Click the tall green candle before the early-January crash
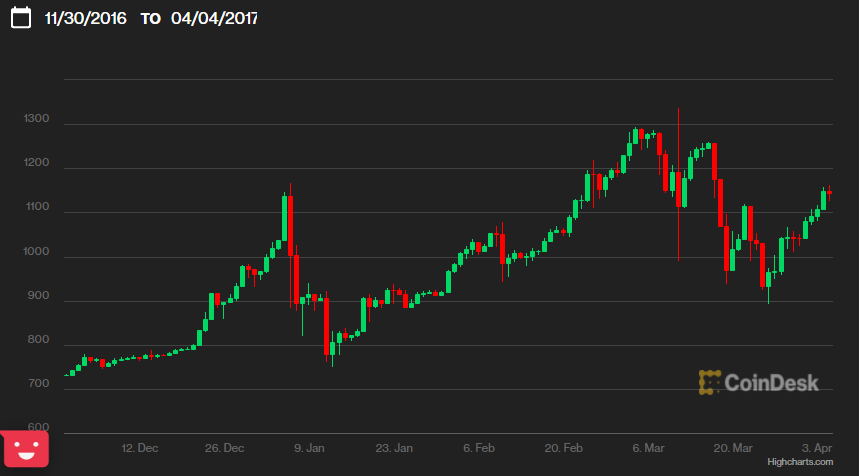Viewport: 859px width, 476px height. (284, 217)
